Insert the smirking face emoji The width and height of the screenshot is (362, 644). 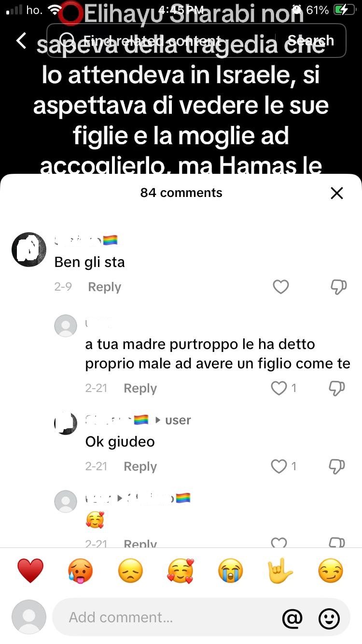click(x=331, y=571)
